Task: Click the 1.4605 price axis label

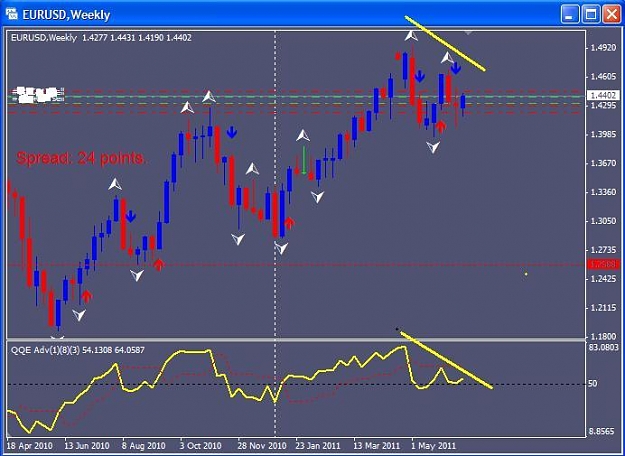Action: pyautogui.click(x=602, y=77)
